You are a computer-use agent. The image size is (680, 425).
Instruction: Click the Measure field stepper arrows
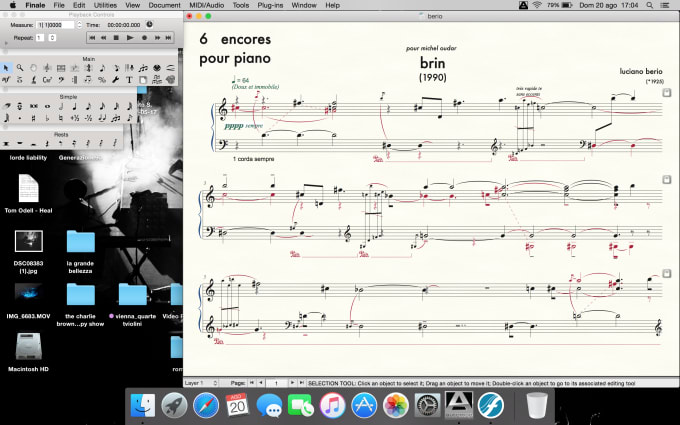coord(79,25)
